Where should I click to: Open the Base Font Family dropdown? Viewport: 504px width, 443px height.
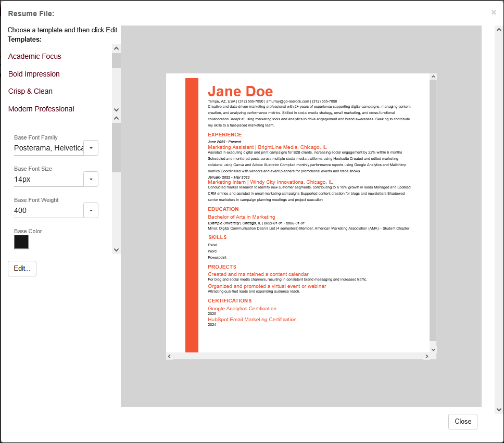click(91, 148)
